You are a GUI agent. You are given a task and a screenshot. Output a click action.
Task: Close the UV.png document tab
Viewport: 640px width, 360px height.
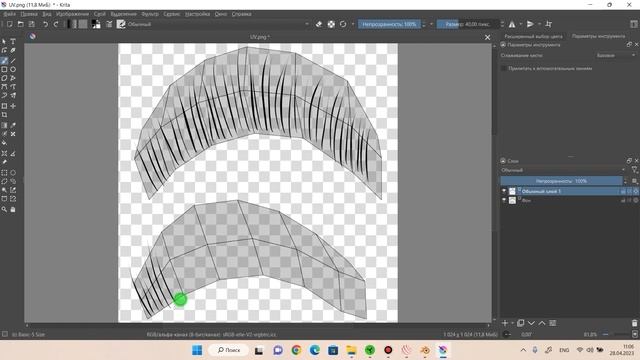click(x=487, y=37)
